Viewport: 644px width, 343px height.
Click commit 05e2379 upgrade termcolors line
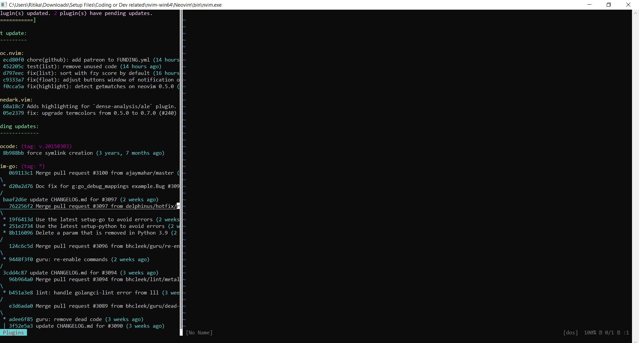90,113
